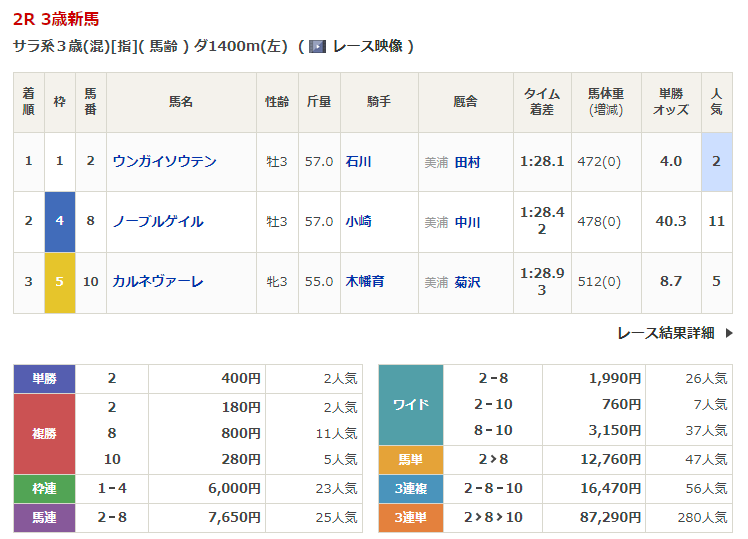This screenshot has height=539, width=748.
Task: Select the orange 3連単 payout label
Action: (x=411, y=518)
